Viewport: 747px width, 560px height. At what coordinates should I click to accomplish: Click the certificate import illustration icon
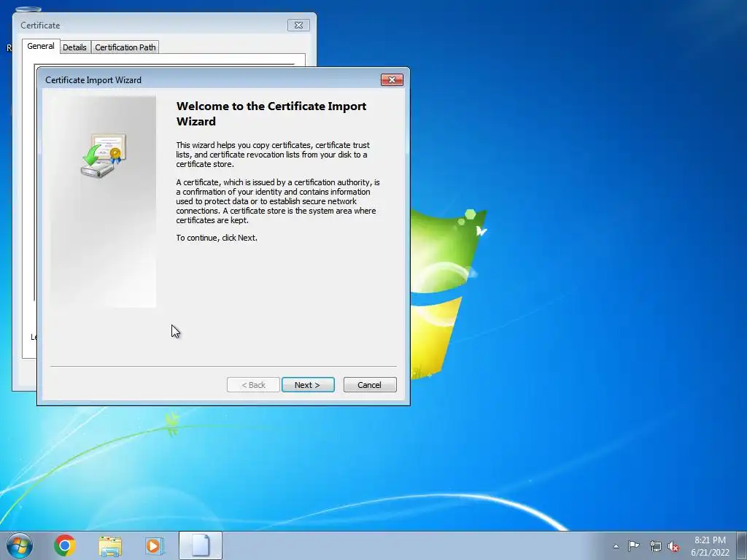104,156
